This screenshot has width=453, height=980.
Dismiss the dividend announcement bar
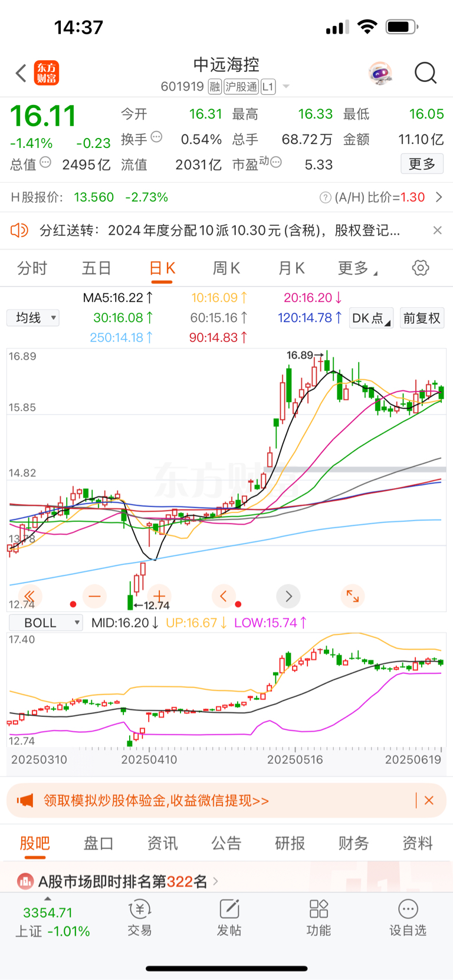tap(437, 230)
